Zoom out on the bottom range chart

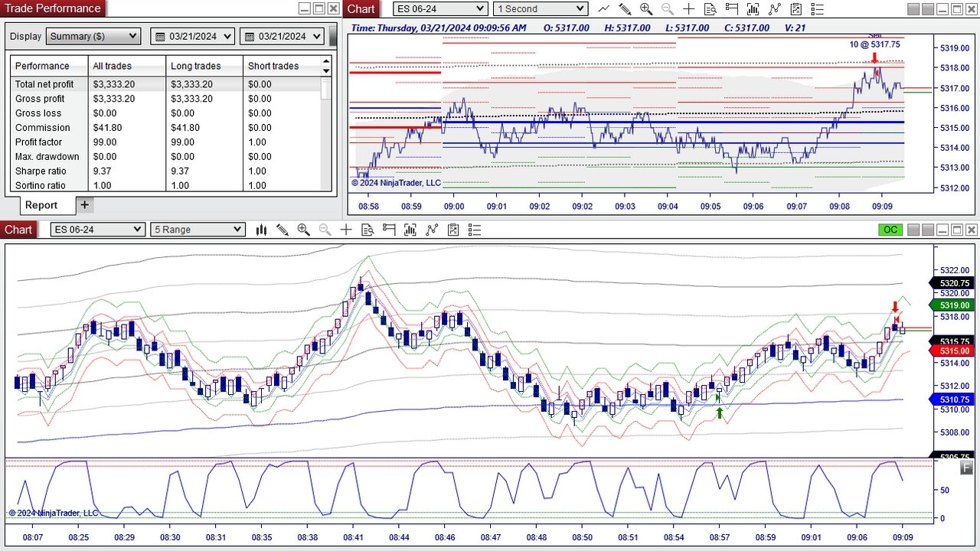[325, 230]
